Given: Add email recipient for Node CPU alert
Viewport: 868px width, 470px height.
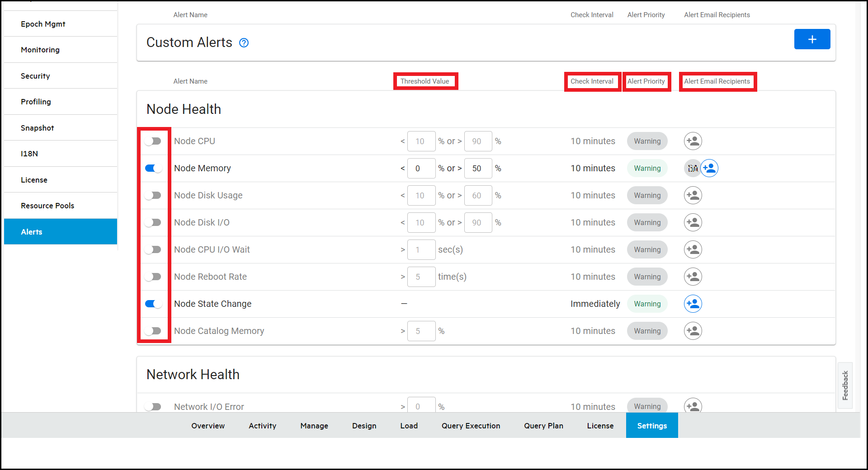Looking at the screenshot, I should point(693,141).
